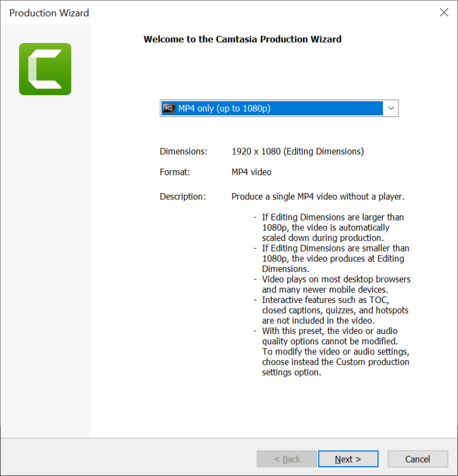Click the MP4 video format value
Image resolution: width=458 pixels, height=476 pixels.
(251, 172)
